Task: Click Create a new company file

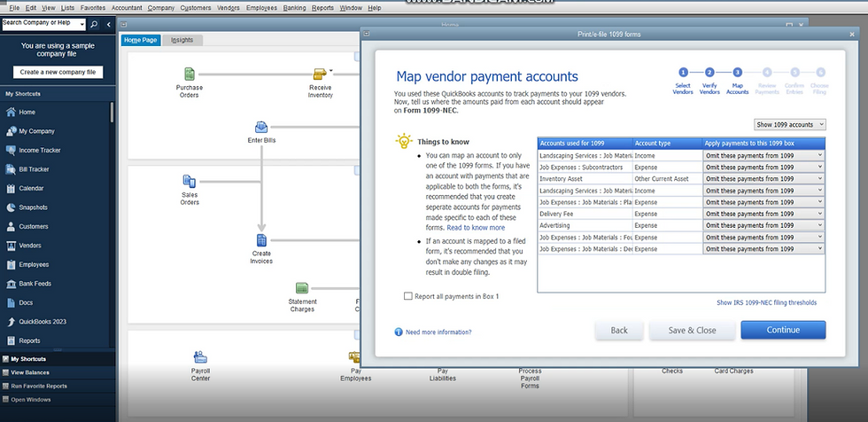Action: [58, 72]
